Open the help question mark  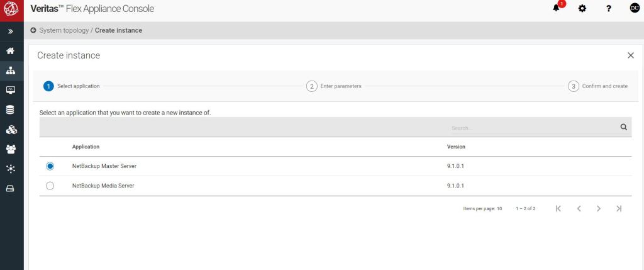pos(608,9)
